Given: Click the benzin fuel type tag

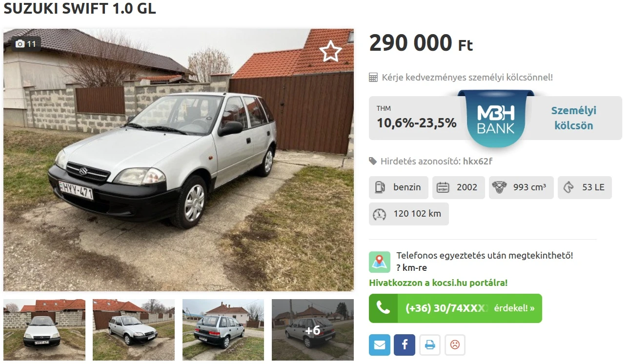Looking at the screenshot, I should coord(399,187).
